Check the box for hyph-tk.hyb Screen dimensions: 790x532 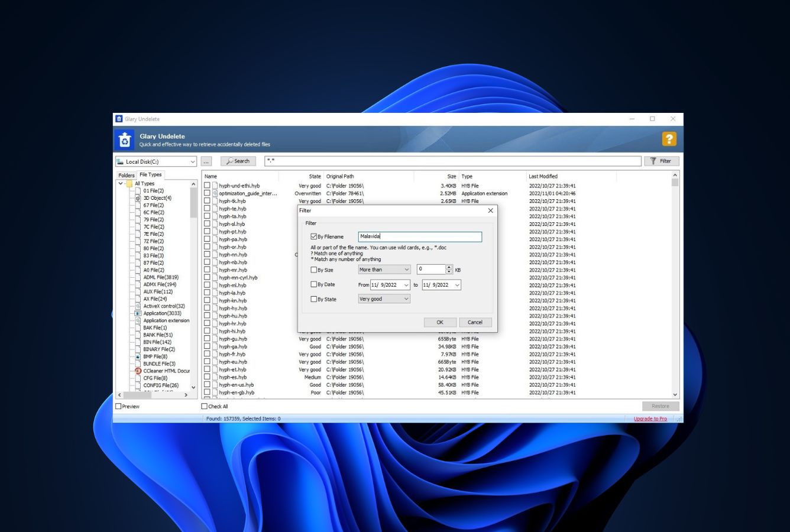pos(207,201)
